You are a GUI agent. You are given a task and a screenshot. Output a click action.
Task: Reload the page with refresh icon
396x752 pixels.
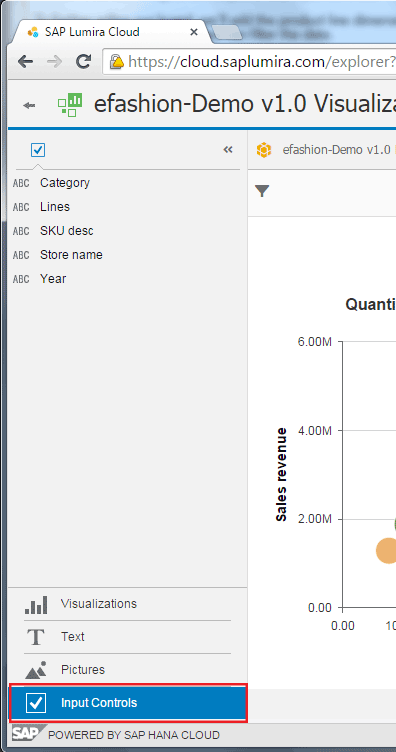84,61
